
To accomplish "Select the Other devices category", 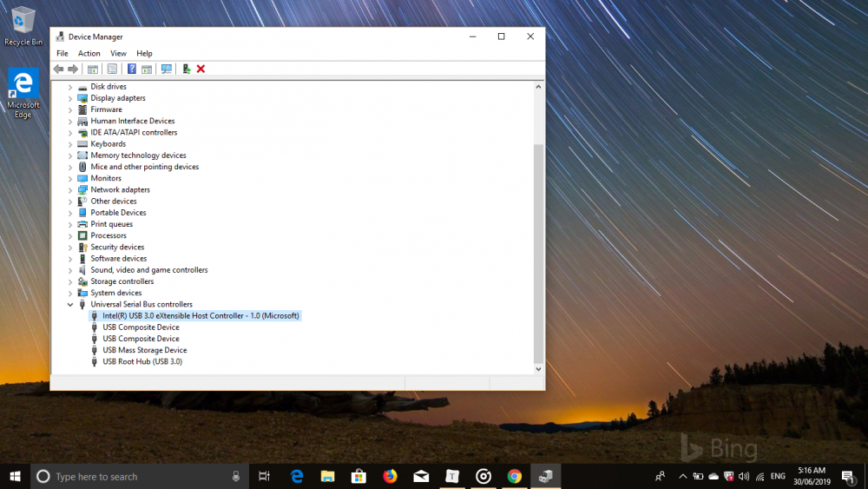I will click(114, 201).
